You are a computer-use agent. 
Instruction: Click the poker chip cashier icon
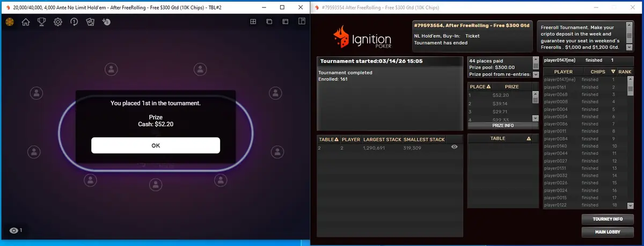coord(9,22)
